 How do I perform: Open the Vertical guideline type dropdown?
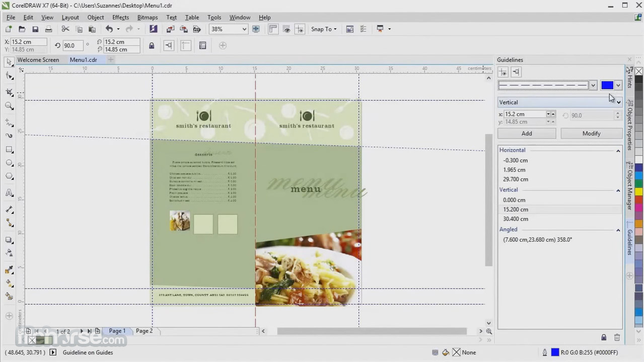point(618,102)
